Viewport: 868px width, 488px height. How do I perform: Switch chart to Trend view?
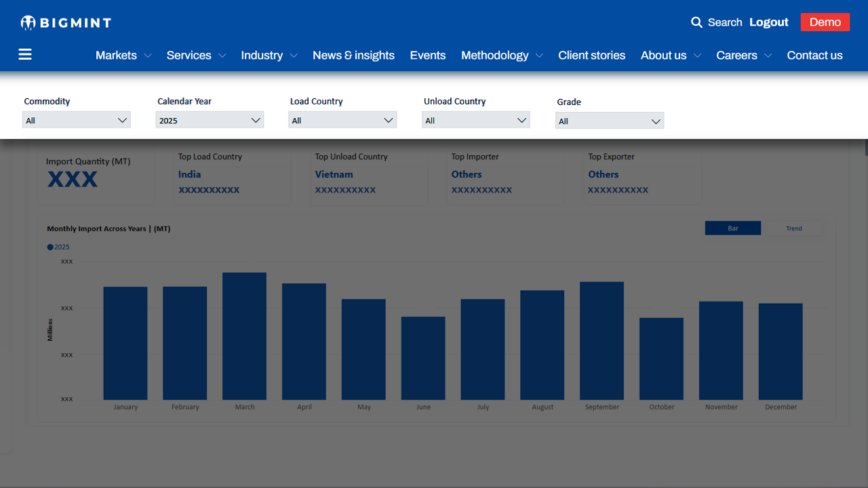(793, 228)
